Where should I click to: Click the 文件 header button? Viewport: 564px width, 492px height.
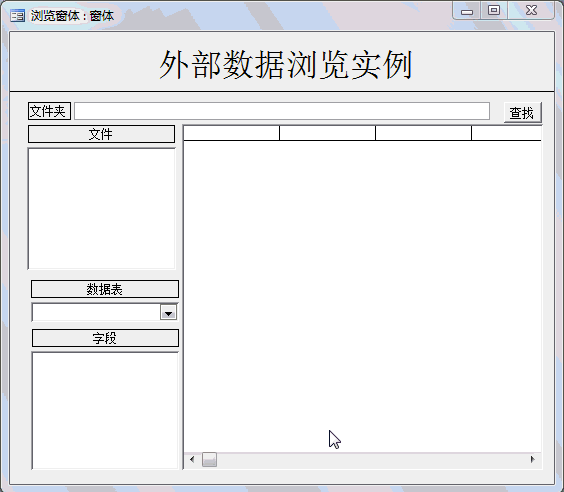point(101,134)
